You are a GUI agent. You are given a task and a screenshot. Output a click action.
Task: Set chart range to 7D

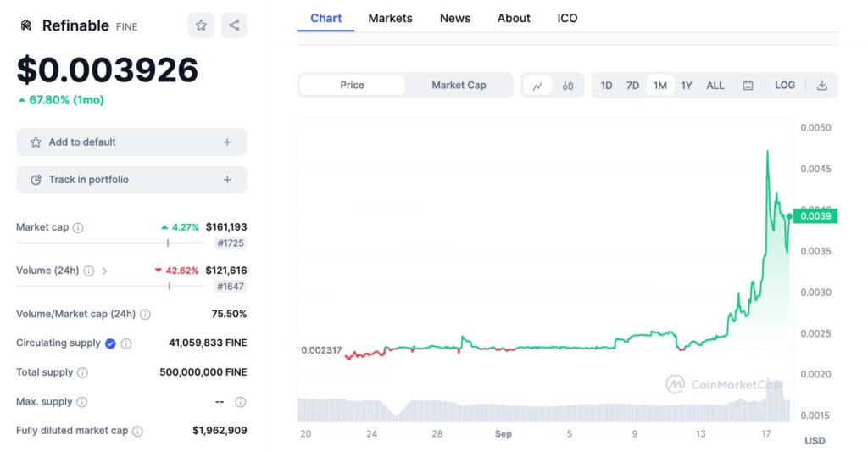pos(632,86)
